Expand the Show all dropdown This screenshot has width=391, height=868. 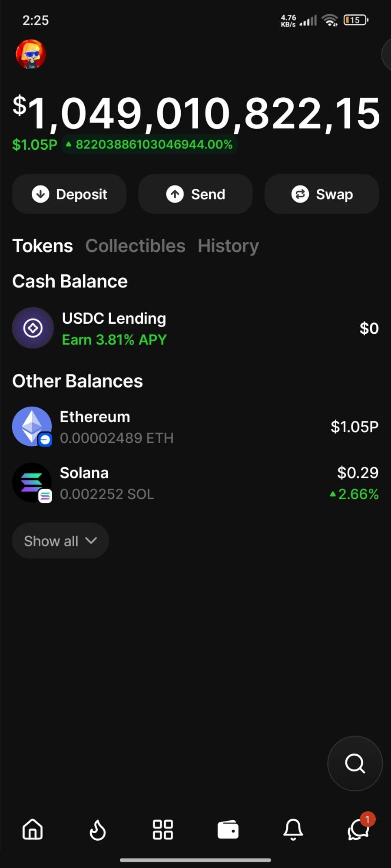(60, 541)
